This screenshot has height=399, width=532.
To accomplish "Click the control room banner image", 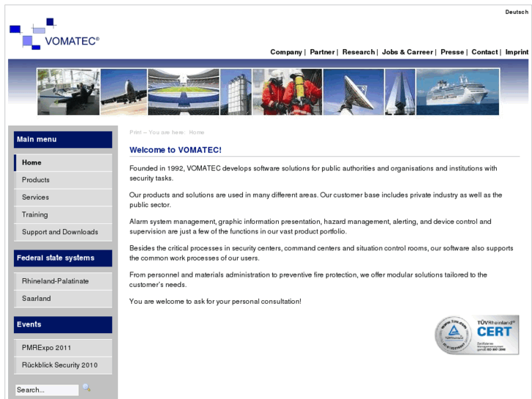I will 69,92.
